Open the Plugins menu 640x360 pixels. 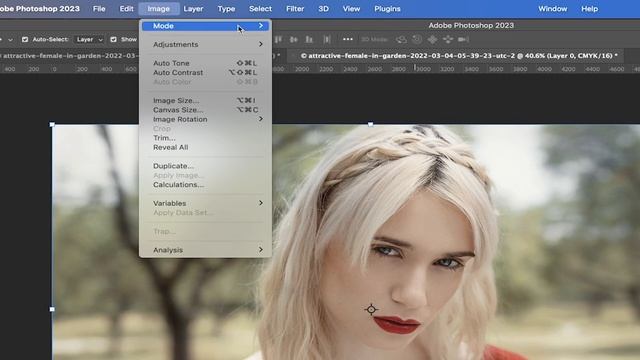click(x=387, y=9)
